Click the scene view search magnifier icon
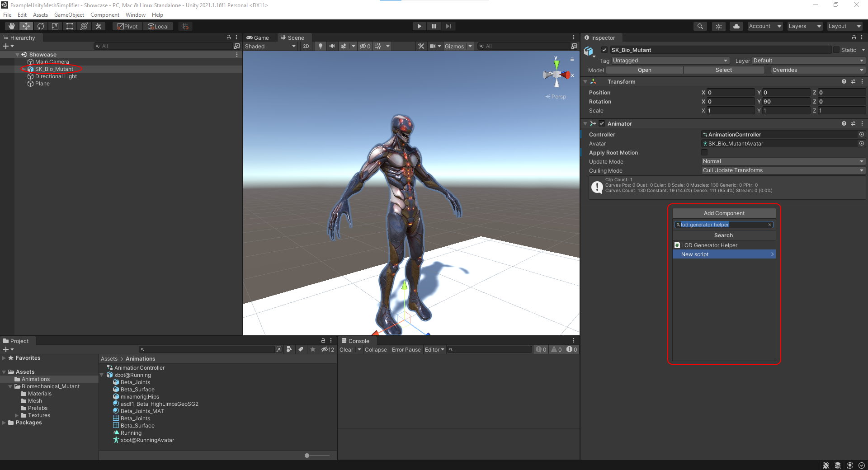 (x=481, y=46)
